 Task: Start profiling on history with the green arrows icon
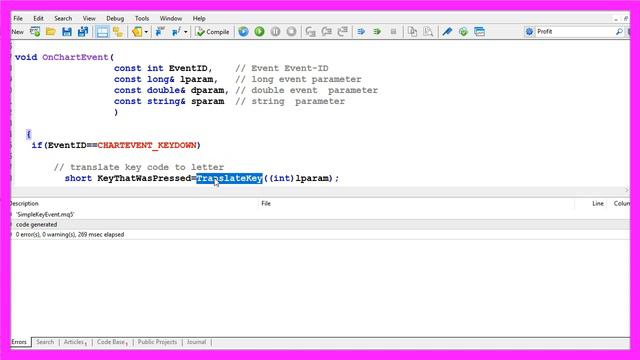click(377, 31)
